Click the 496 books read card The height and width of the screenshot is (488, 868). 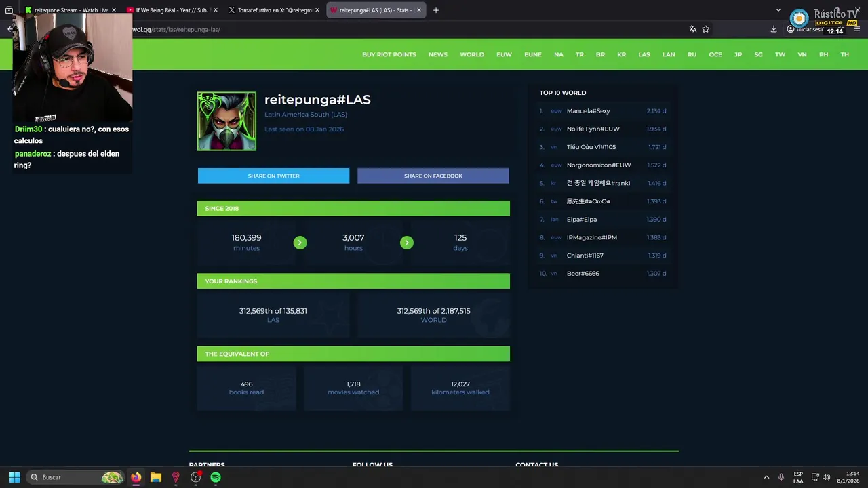coord(246,388)
